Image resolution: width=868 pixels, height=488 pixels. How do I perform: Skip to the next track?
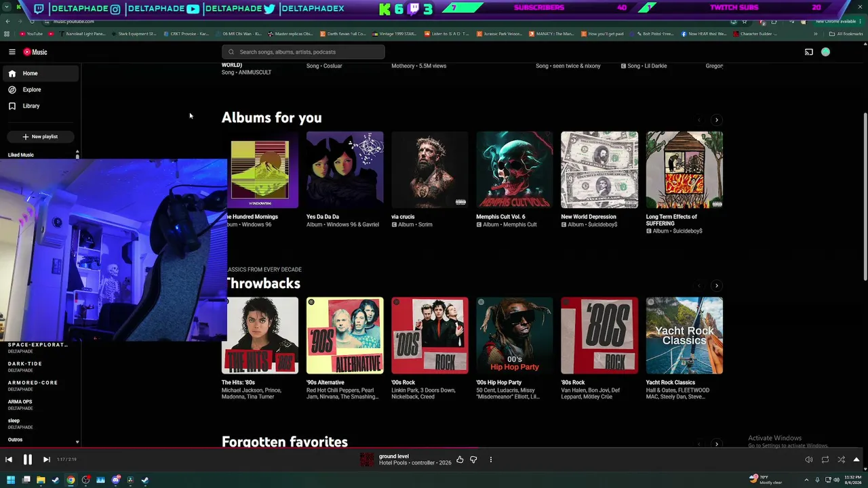tap(46, 460)
